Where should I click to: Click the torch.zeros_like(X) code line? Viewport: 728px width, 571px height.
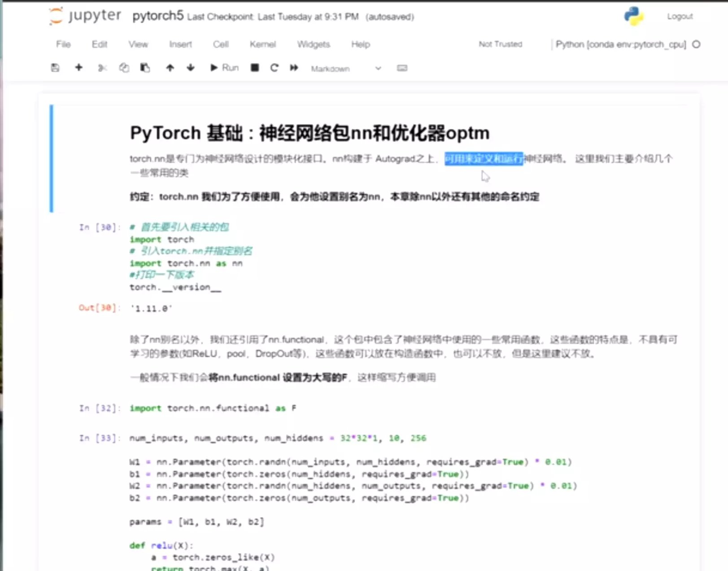point(213,557)
